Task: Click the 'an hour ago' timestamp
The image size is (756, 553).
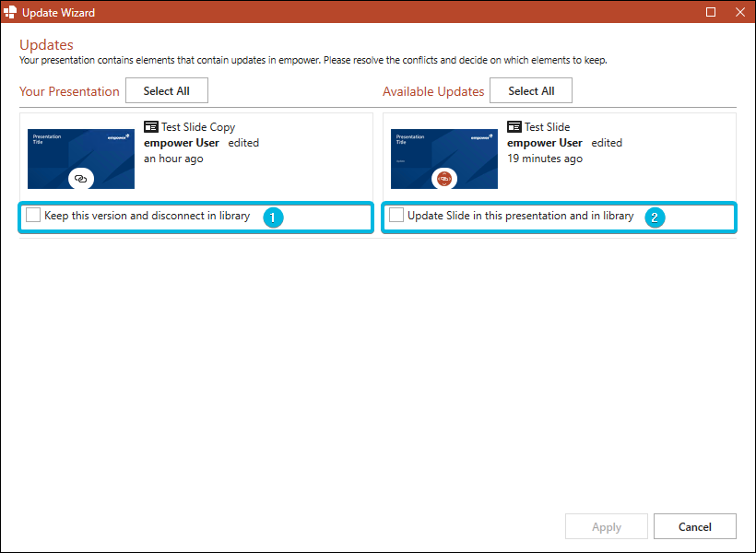Action: coord(173,159)
